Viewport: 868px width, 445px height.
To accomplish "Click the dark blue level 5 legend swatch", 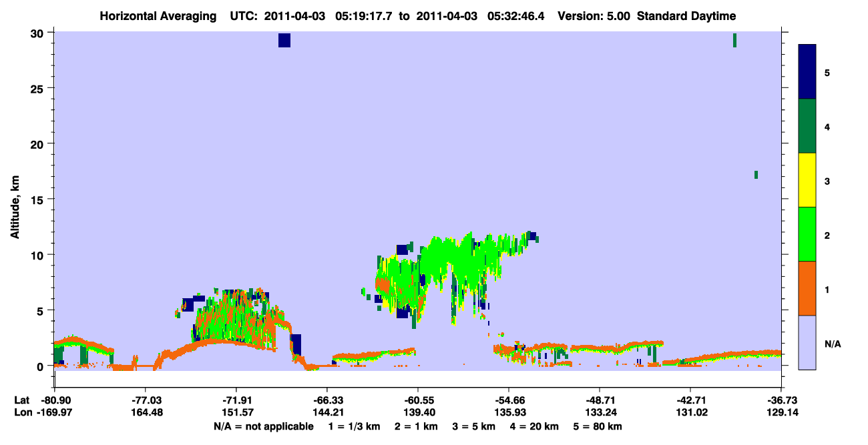I will (807, 71).
